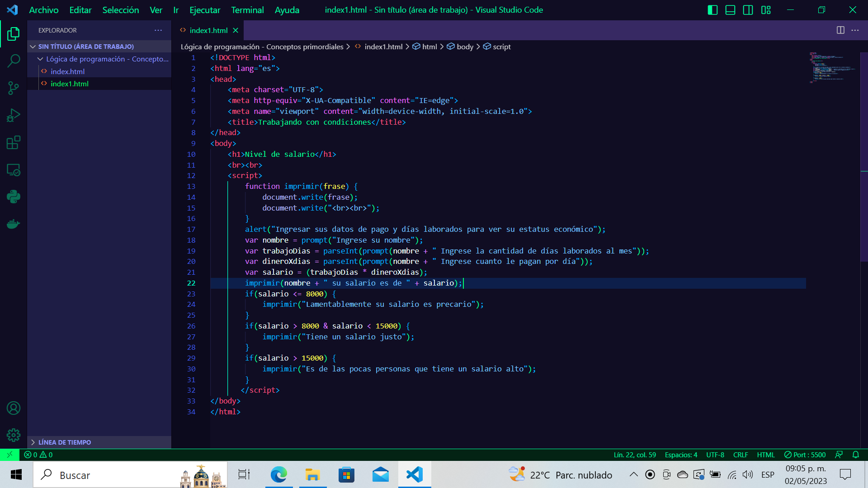Viewport: 868px width, 488px height.
Task: Select the index1.html editor tab
Action: [x=208, y=30]
